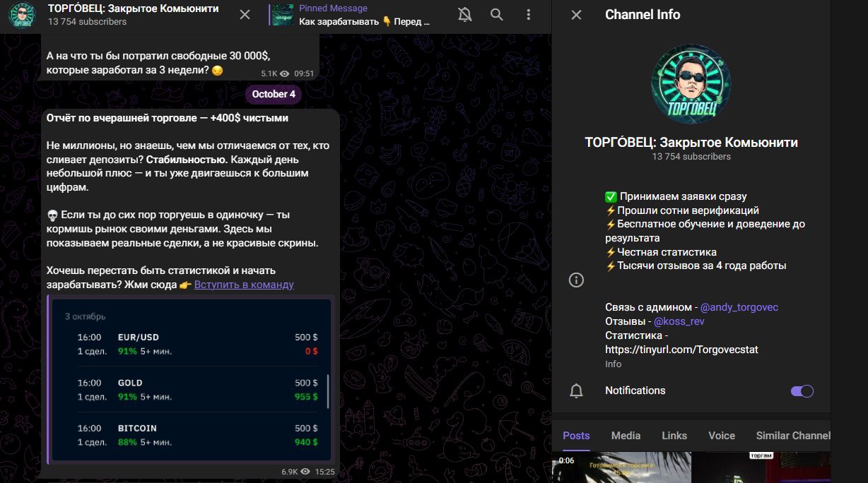
Task: Open the @andy_torgovec admin link
Action: click(739, 307)
